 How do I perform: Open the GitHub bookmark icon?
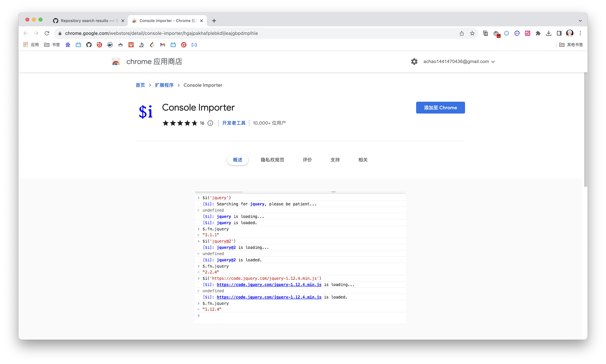click(89, 45)
